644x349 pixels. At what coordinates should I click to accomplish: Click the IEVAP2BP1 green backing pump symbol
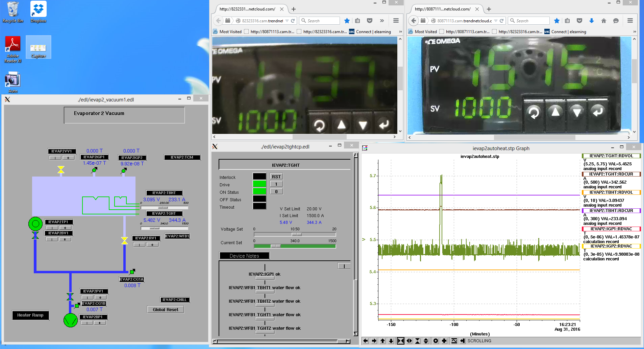pos(71,320)
